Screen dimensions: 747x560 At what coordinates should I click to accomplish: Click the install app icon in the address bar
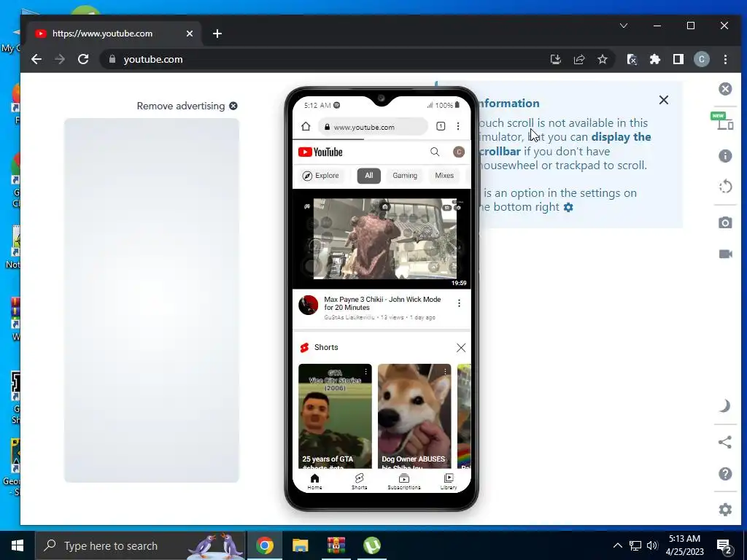click(555, 59)
